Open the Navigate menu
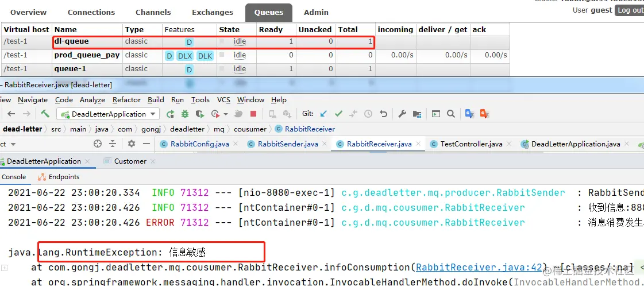The image size is (644, 286). (32, 100)
